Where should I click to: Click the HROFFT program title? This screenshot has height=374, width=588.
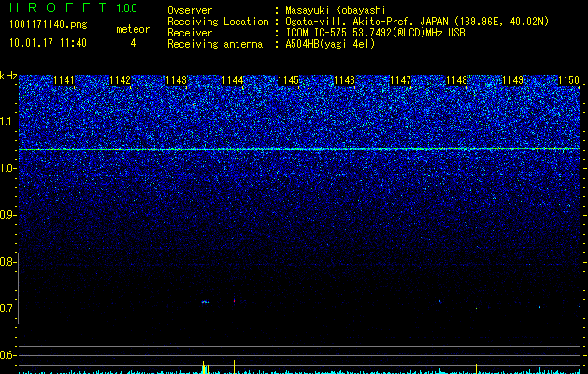(x=58, y=7)
